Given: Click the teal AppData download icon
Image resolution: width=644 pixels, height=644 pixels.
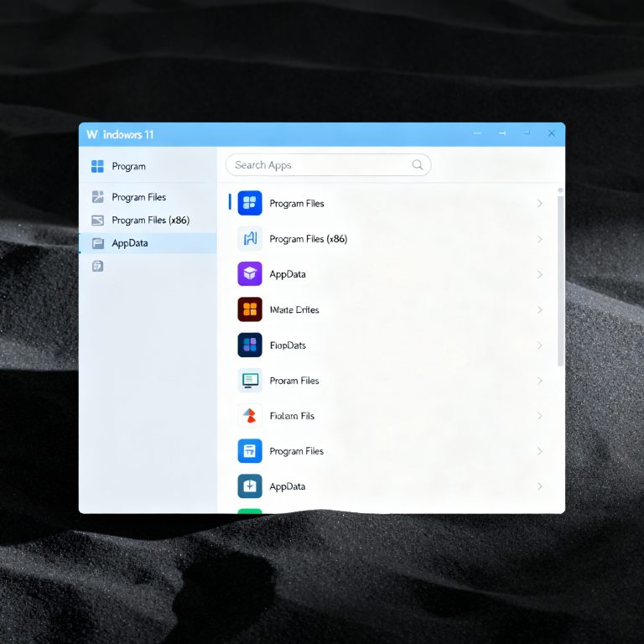Looking at the screenshot, I should [x=250, y=486].
